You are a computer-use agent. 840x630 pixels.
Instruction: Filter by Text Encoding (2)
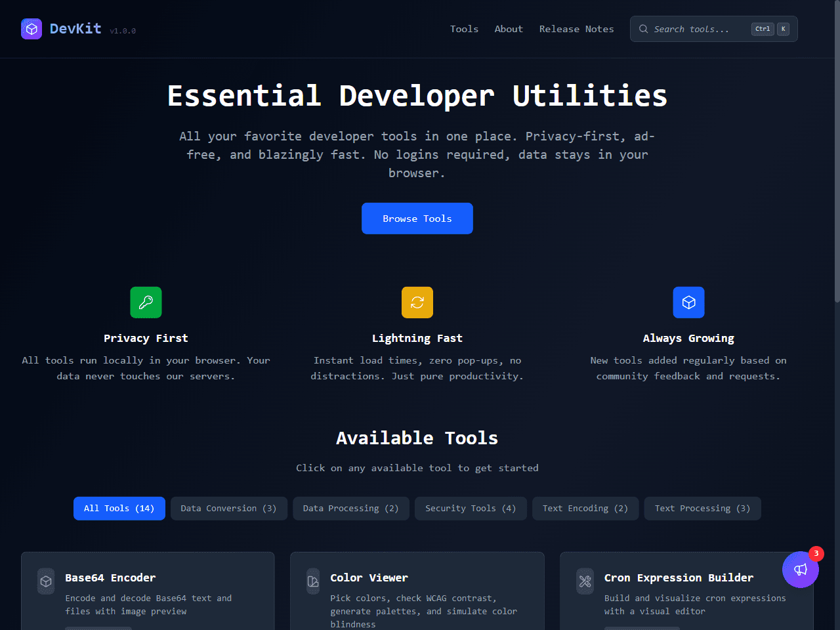coord(585,509)
